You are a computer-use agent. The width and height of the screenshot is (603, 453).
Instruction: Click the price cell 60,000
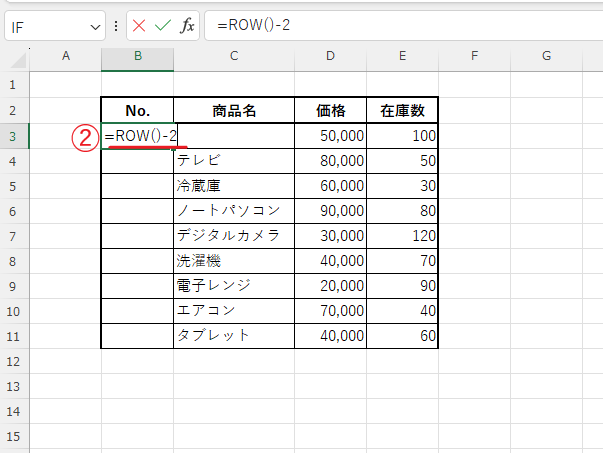click(x=330, y=186)
